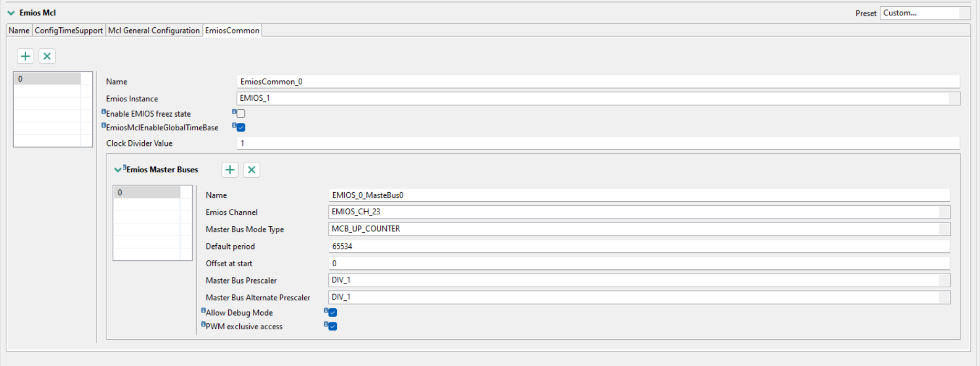This screenshot has width=980, height=366.
Task: Add a new Emios Master Bus
Action: 230,170
